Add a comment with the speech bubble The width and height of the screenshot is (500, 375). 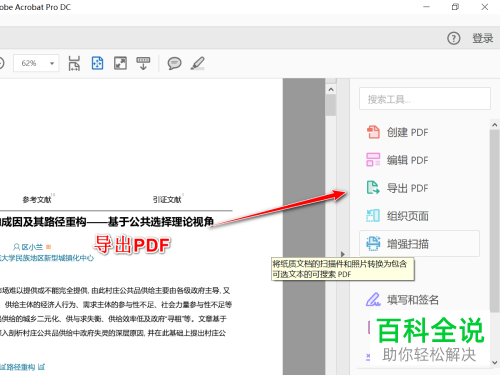coord(174,63)
